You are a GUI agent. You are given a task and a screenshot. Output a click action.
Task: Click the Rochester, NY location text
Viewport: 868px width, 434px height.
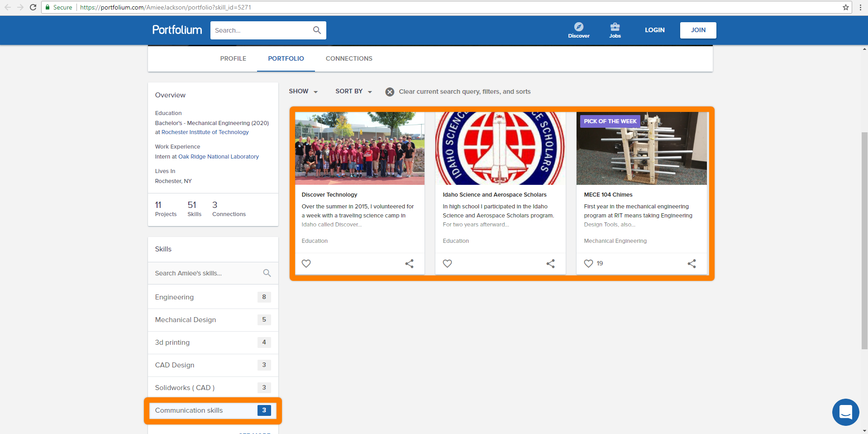click(x=173, y=181)
